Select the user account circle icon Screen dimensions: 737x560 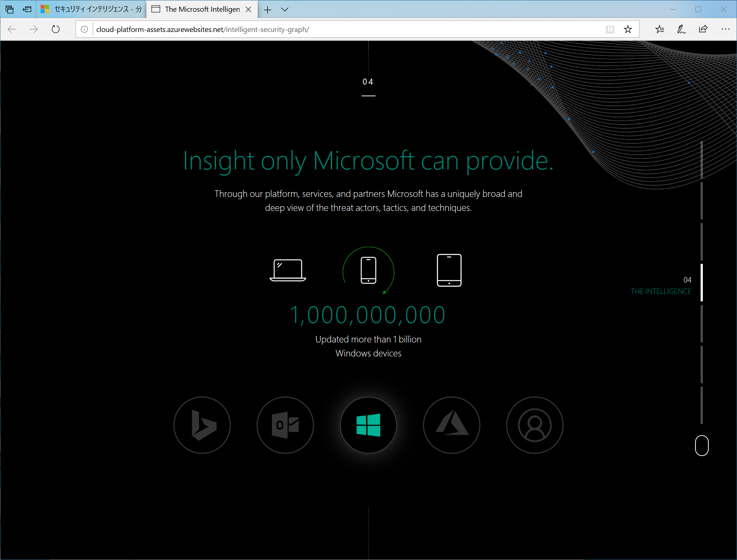(x=535, y=425)
